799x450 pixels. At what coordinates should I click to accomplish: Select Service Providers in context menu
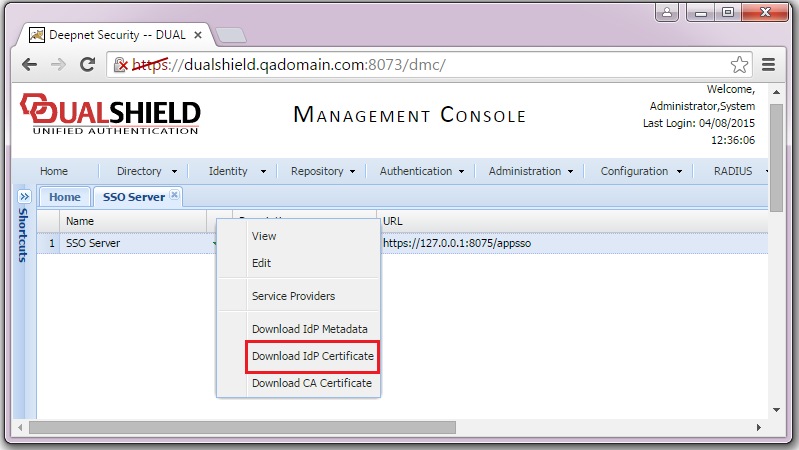pos(293,296)
